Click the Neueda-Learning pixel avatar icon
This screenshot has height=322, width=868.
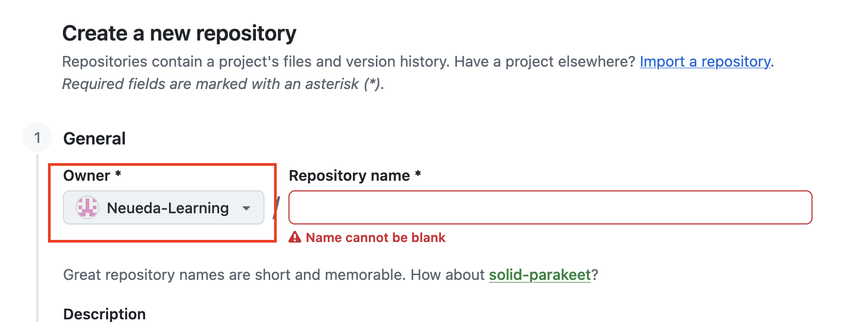pos(87,207)
